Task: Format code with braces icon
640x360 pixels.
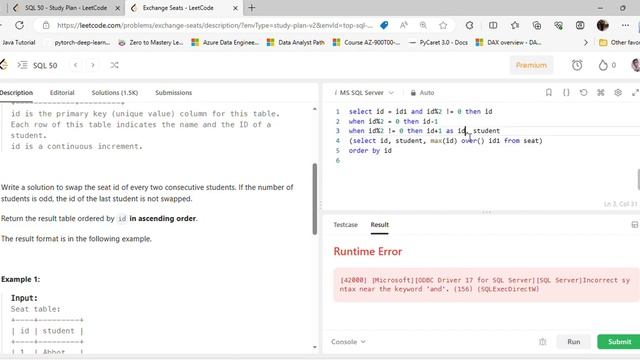Action: pyautogui.click(x=566, y=93)
